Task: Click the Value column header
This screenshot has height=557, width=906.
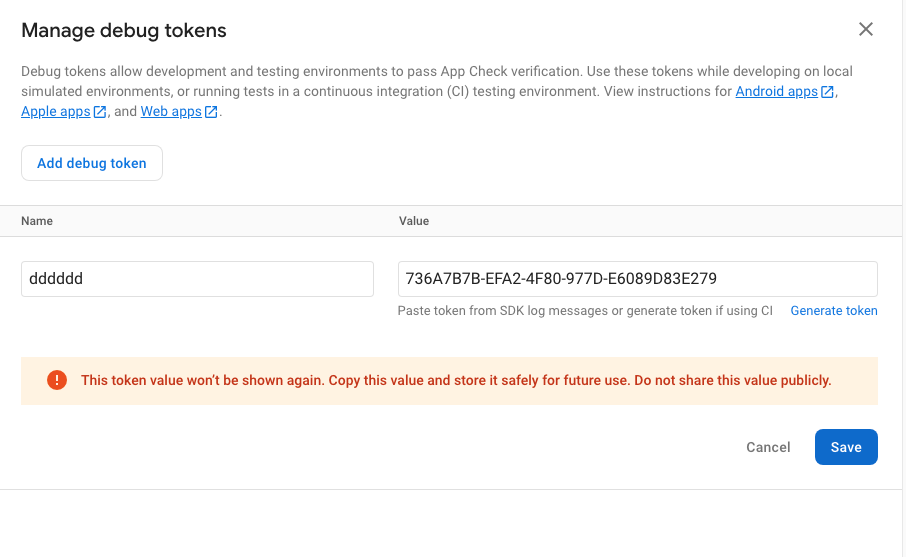Action: [414, 221]
